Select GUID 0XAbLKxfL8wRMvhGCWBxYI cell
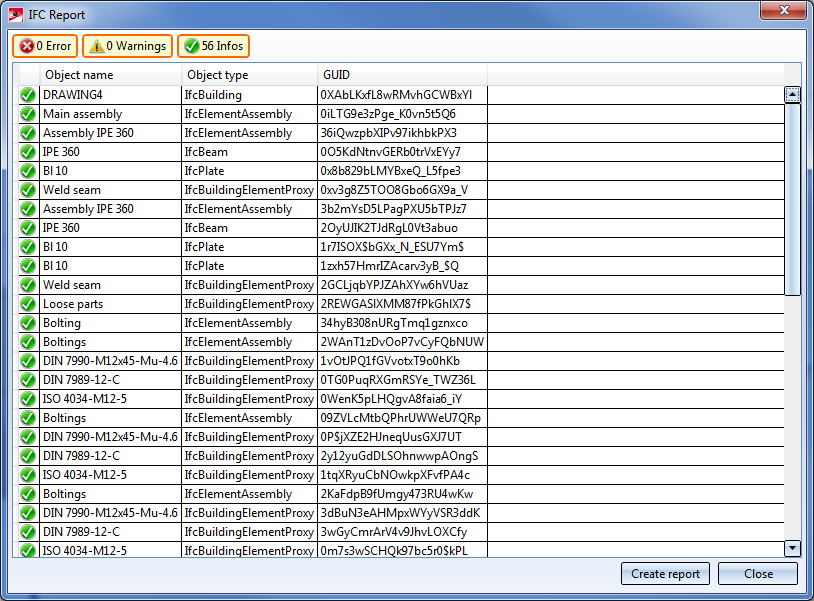This screenshot has height=601, width=814. (402, 95)
